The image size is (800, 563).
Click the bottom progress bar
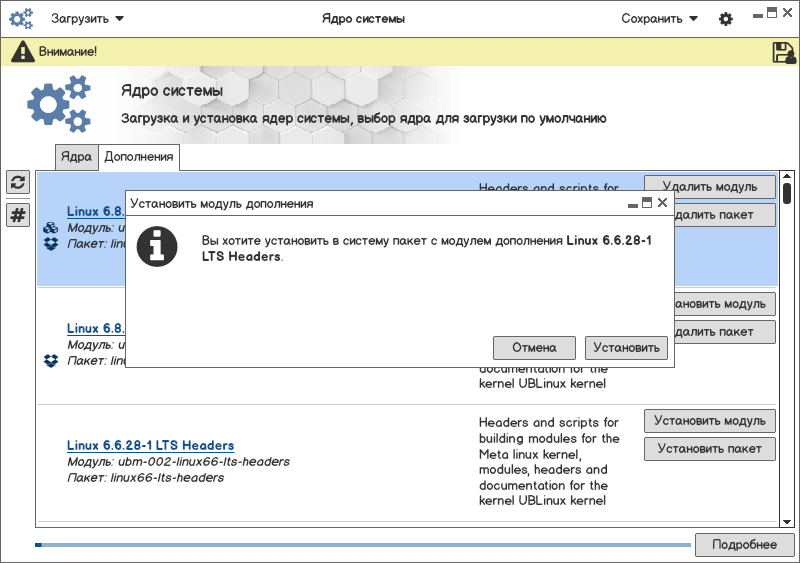[363, 545]
